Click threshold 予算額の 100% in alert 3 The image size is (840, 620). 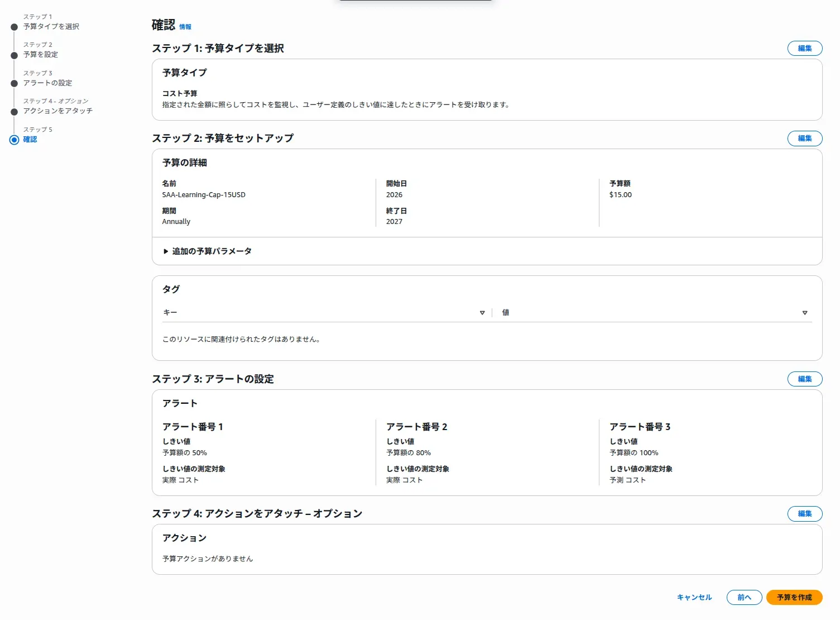(x=634, y=453)
